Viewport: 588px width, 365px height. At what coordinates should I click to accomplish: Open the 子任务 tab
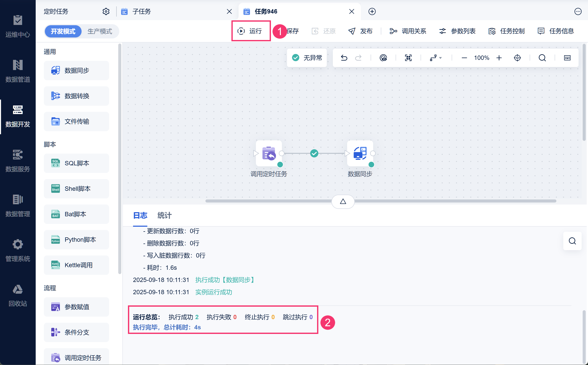pos(142,11)
